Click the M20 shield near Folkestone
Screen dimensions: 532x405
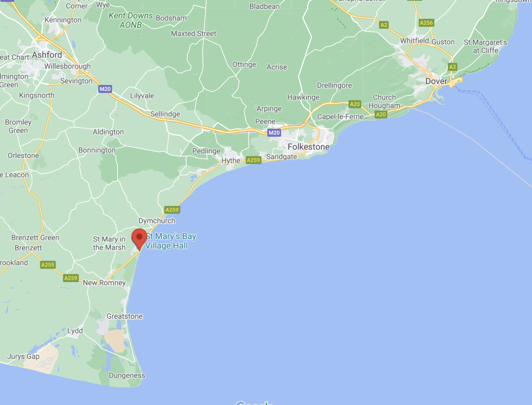click(x=274, y=133)
